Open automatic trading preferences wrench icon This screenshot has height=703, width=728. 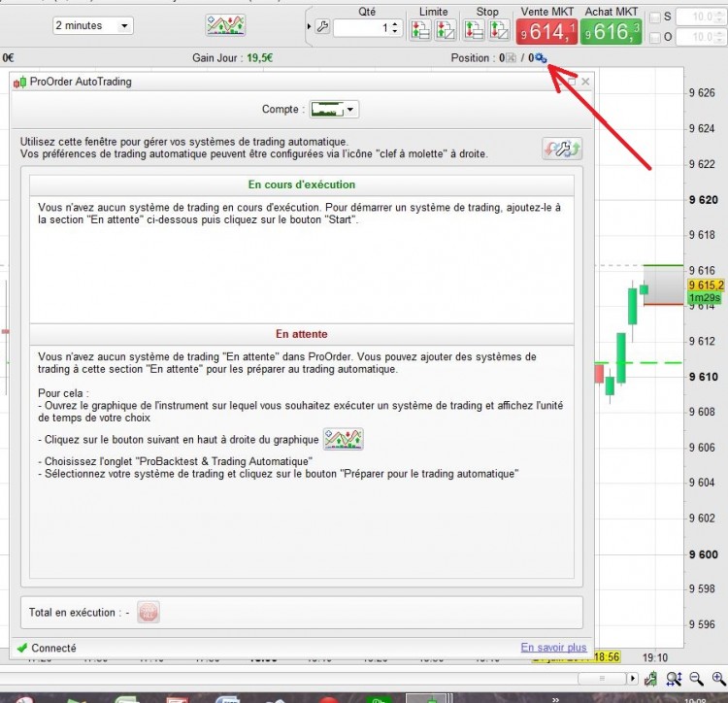[x=562, y=150]
